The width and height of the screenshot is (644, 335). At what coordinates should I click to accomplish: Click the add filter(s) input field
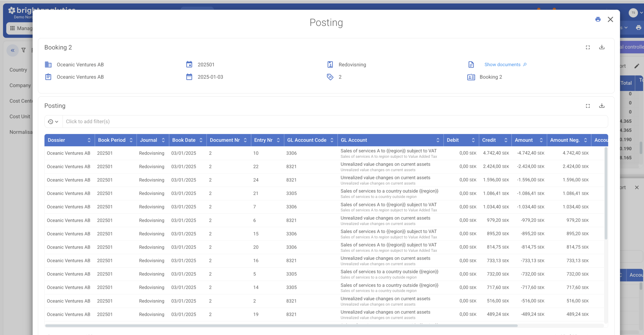(x=335, y=122)
